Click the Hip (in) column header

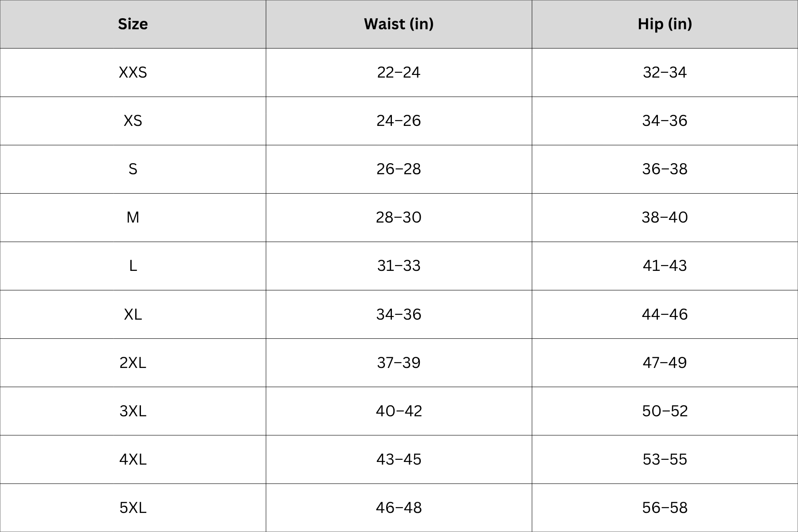click(x=665, y=24)
